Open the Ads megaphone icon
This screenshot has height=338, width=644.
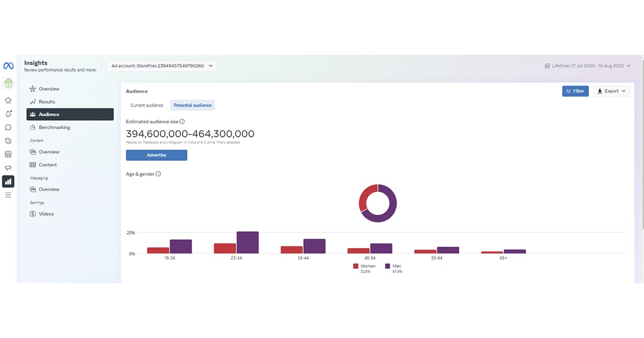[8, 168]
